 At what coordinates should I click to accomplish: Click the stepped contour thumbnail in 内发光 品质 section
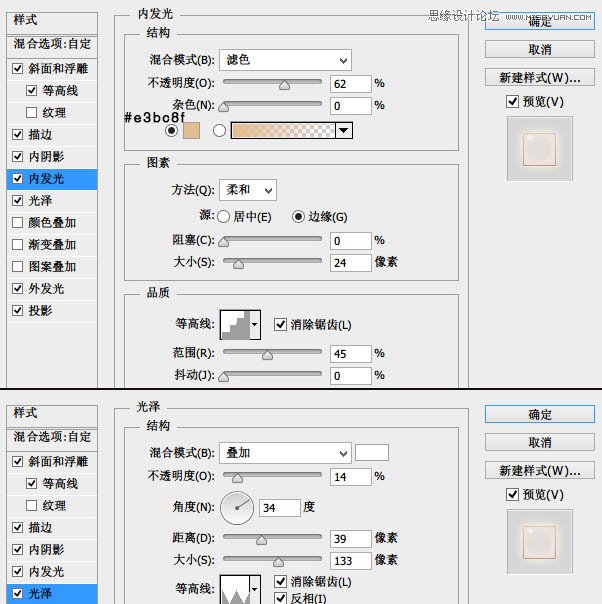coord(235,324)
